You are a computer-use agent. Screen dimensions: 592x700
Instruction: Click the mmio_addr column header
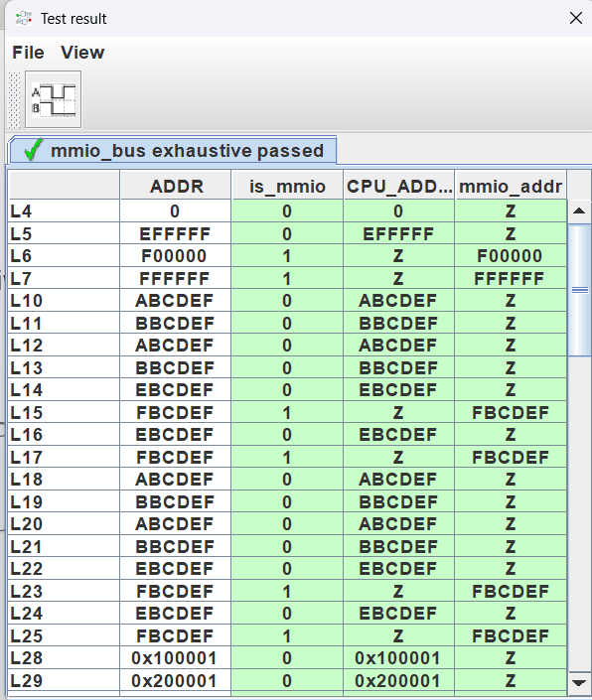(x=511, y=186)
